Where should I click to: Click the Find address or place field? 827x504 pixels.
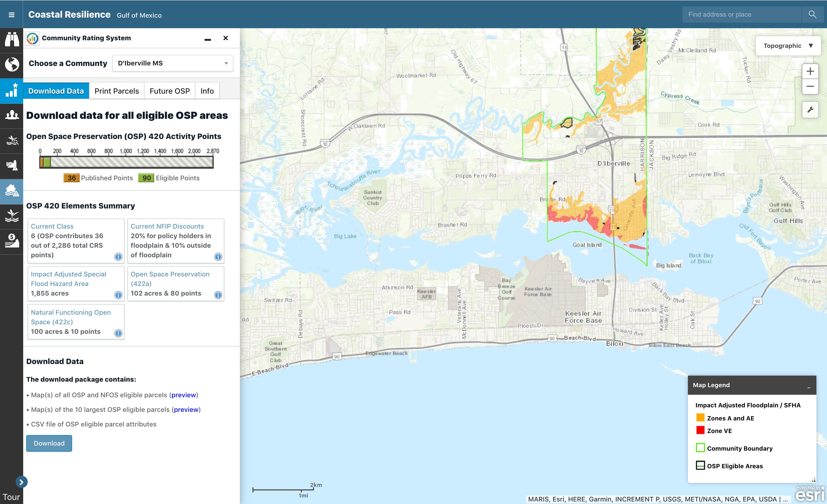741,14
